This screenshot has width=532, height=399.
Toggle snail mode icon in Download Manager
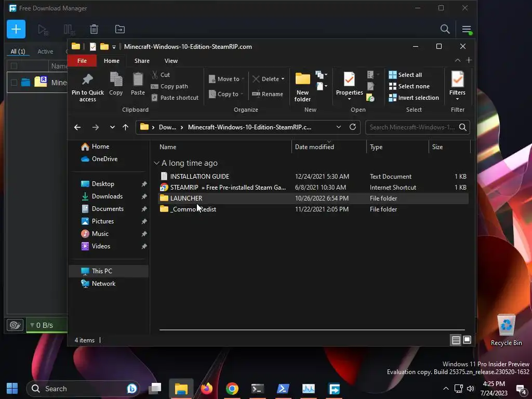coord(15,325)
